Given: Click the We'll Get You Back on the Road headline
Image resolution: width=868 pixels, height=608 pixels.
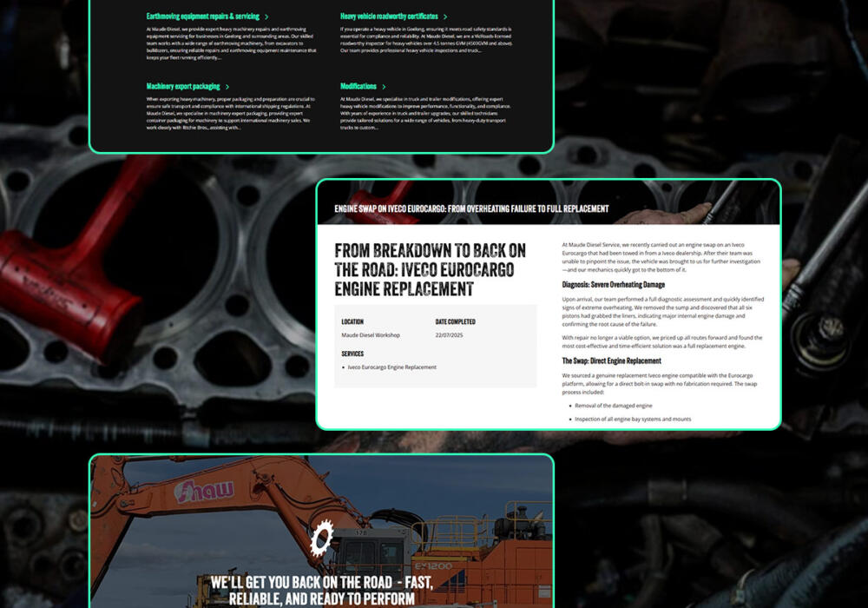Looking at the screenshot, I should click(x=322, y=590).
